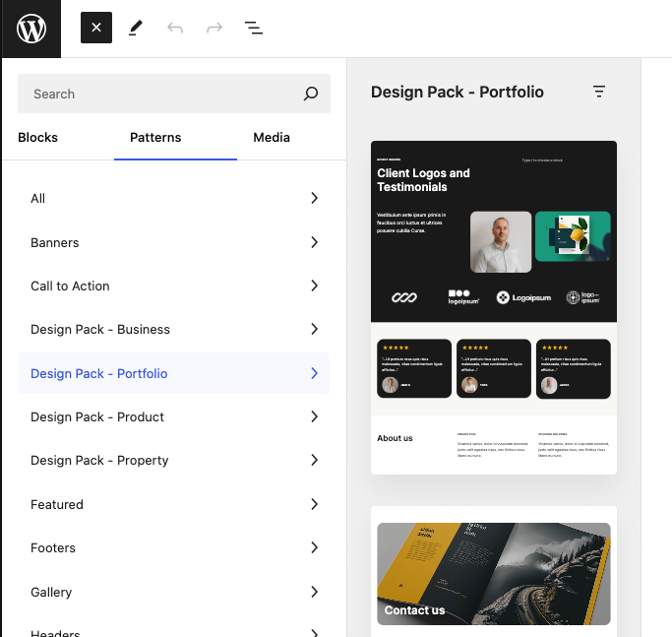Click the redo arrow icon
This screenshot has height=637, width=672.
click(x=214, y=28)
